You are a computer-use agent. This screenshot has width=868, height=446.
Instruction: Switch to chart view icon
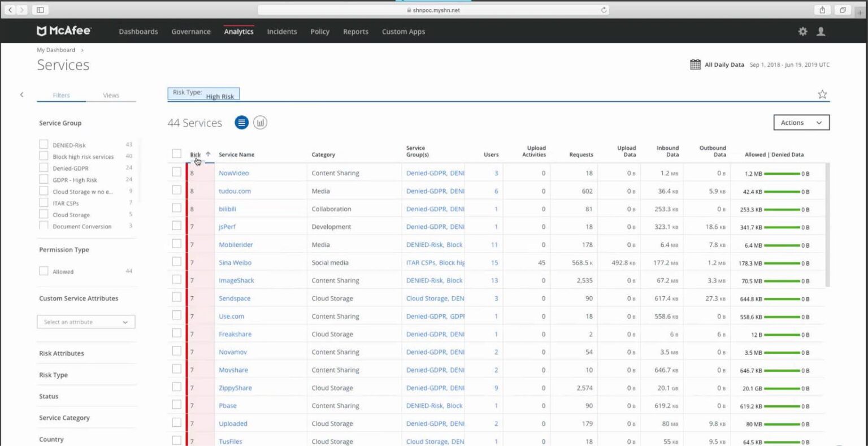(260, 123)
